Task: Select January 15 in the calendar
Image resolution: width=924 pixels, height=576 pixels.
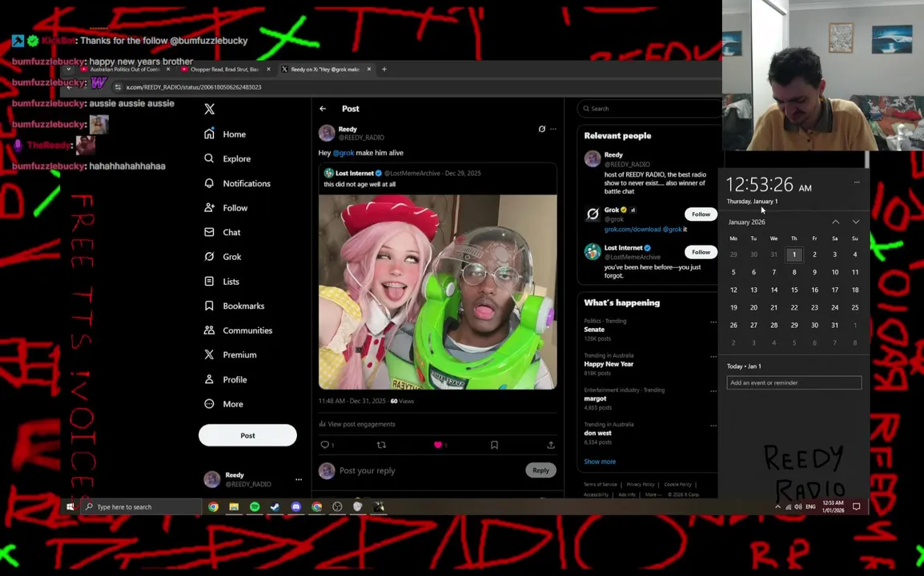Action: 793,290
